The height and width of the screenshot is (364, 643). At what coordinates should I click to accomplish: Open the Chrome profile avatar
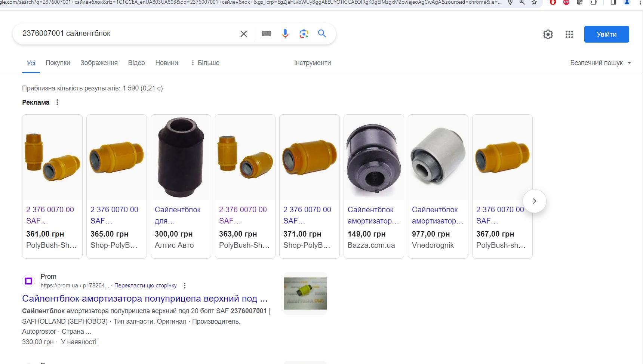tap(627, 3)
